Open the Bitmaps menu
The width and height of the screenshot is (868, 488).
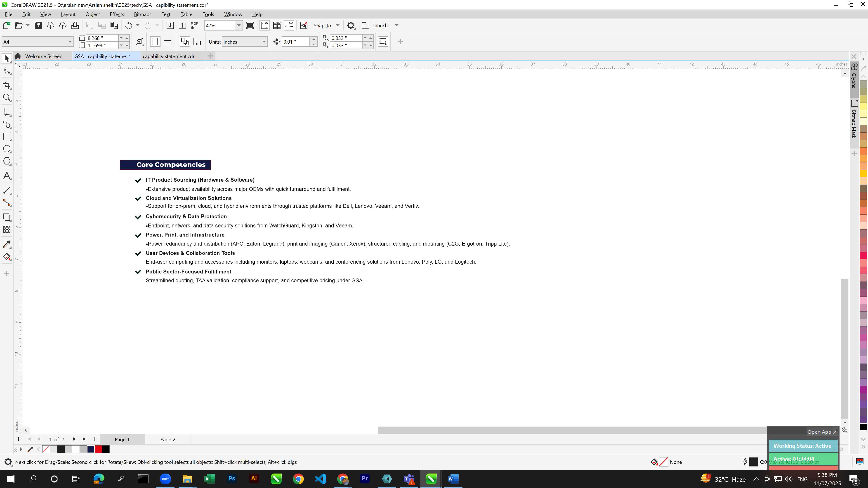pos(143,14)
